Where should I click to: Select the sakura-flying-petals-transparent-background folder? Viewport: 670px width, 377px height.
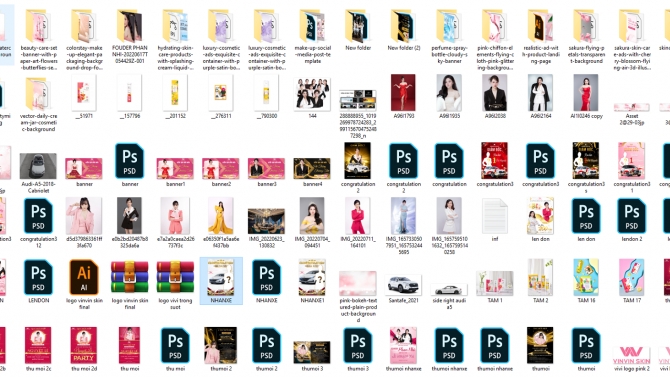pyautogui.click(x=586, y=26)
